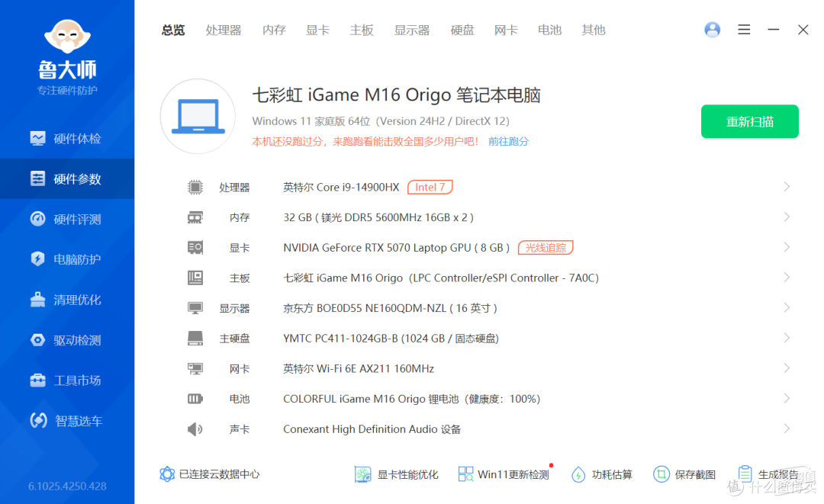Expand the 网卡 row chevron
The image size is (824, 504).
coord(787,368)
